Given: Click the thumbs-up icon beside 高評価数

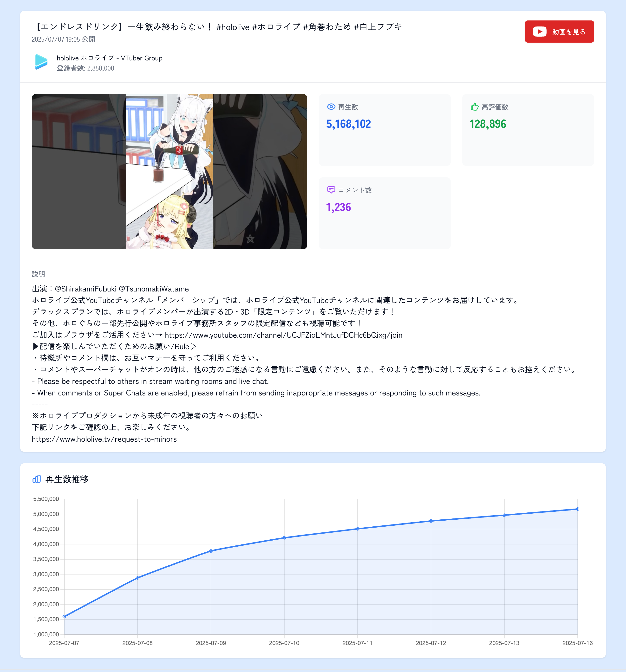Looking at the screenshot, I should pos(475,107).
